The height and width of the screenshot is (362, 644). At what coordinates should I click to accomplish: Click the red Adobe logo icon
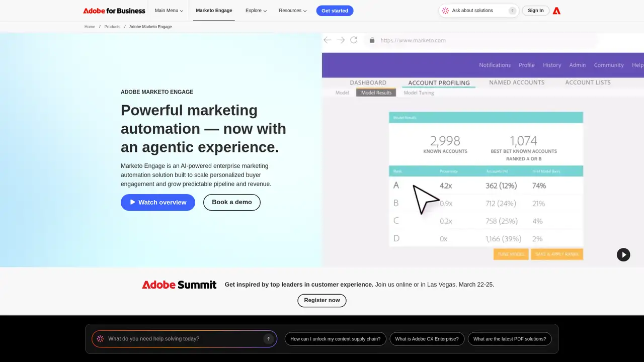click(x=556, y=11)
